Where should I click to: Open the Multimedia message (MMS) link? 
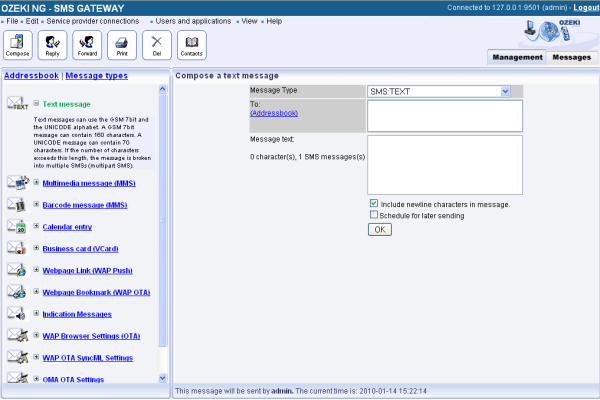(89, 183)
